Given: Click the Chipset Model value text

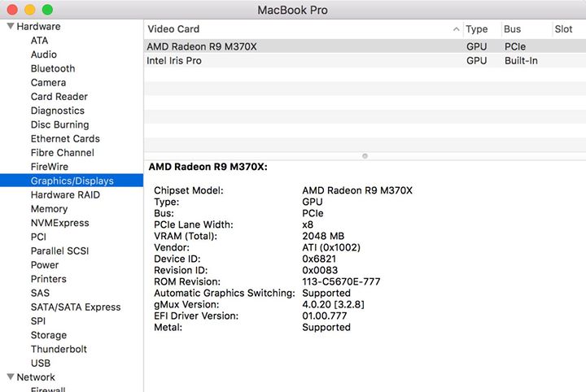Looking at the screenshot, I should pos(357,190).
